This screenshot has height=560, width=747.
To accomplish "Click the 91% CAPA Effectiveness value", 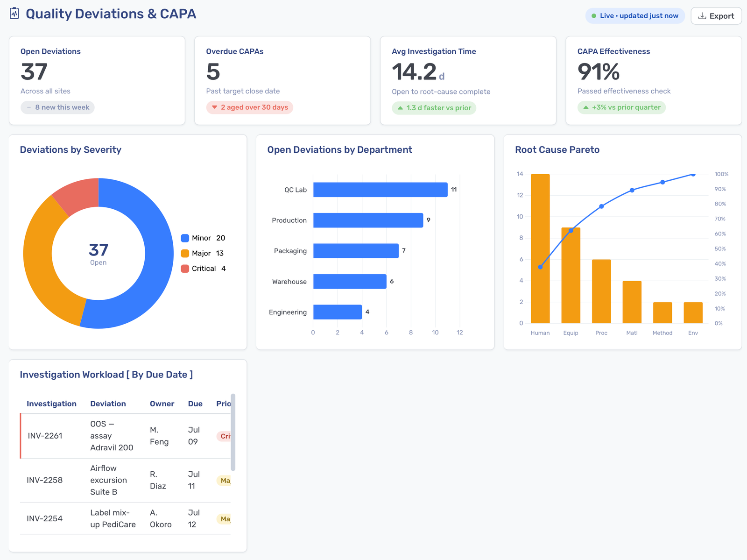I will click(x=599, y=72).
